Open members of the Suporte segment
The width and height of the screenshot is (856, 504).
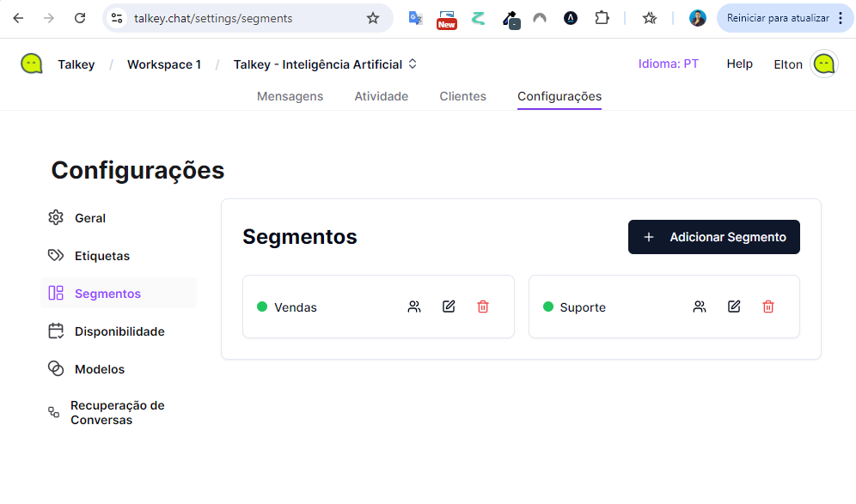click(x=700, y=307)
